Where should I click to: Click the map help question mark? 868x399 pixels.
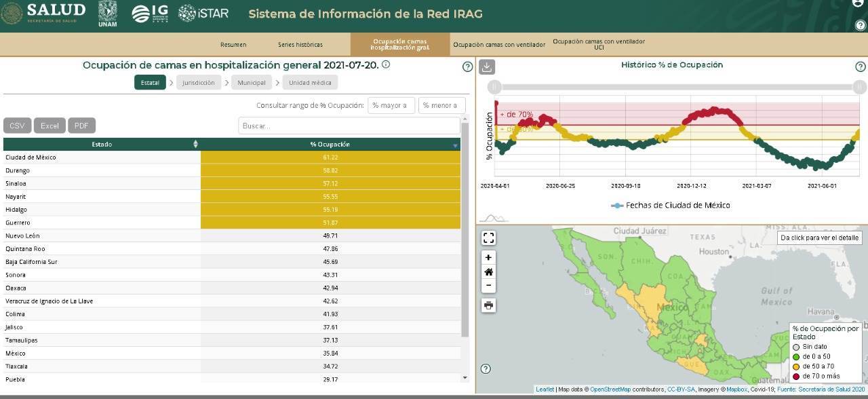coord(486,368)
